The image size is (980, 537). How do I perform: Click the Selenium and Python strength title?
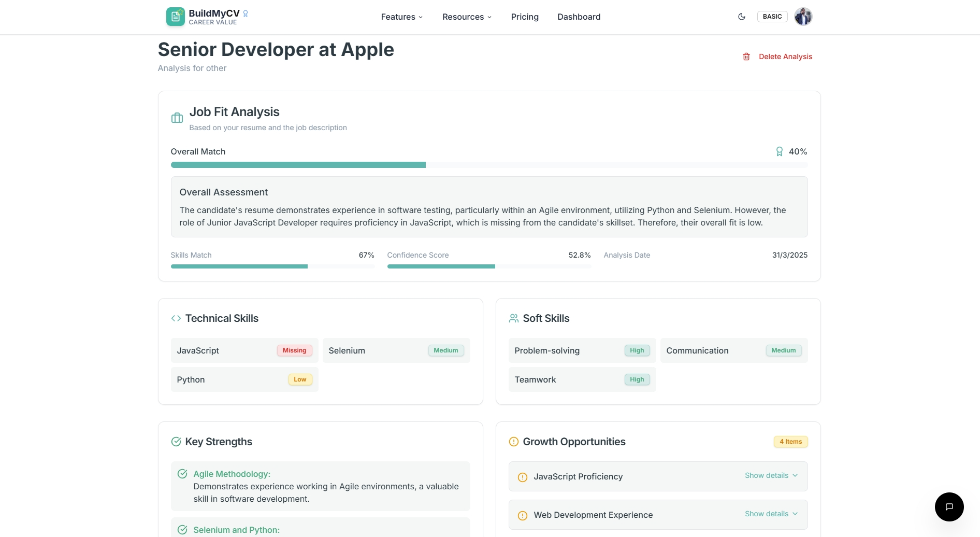(237, 530)
